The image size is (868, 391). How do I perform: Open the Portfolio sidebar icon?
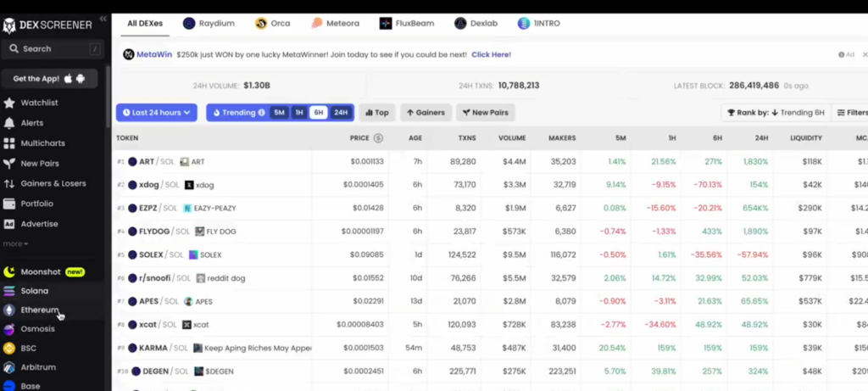point(9,204)
